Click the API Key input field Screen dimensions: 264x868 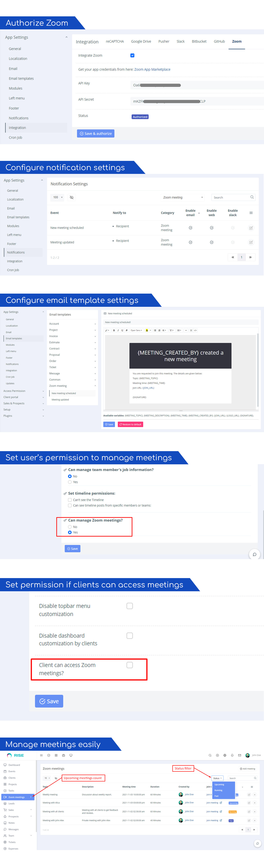click(197, 85)
